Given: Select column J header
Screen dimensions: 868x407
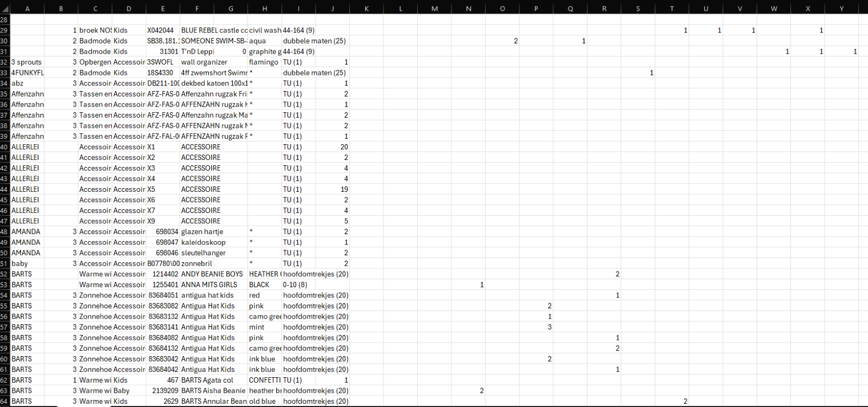Looking at the screenshot, I should click(333, 9).
